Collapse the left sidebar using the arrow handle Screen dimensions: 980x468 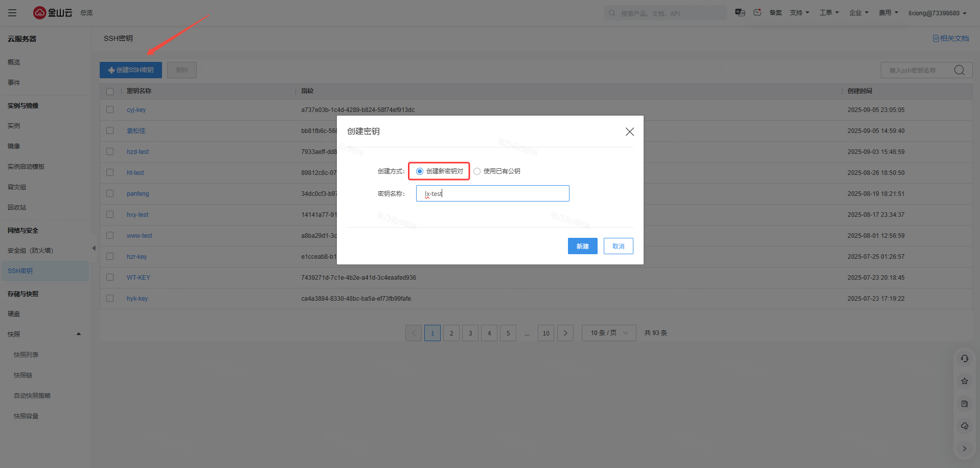tap(94, 248)
